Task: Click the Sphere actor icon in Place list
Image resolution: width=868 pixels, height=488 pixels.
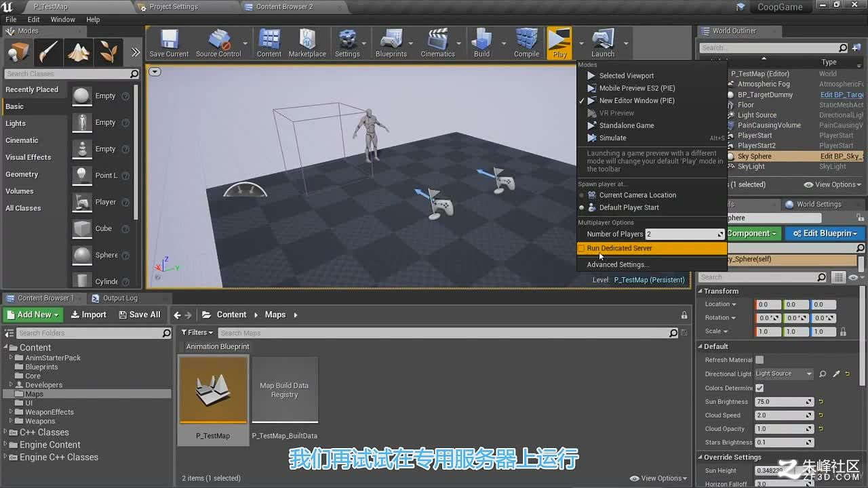Action: (x=82, y=255)
